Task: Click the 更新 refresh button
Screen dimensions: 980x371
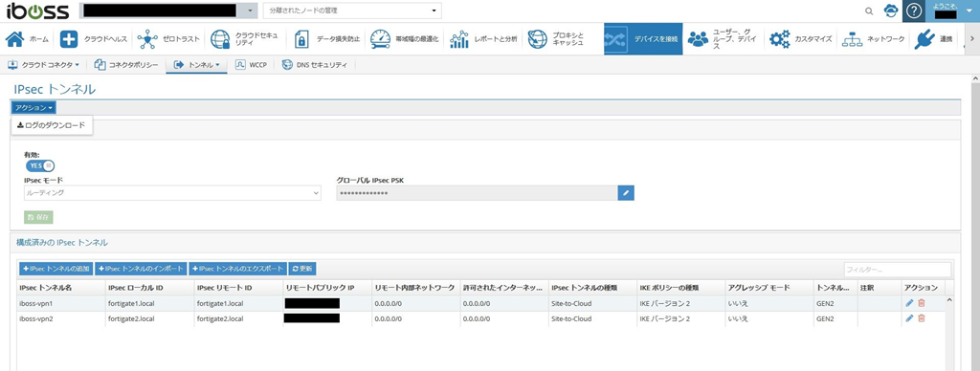Action: click(x=302, y=269)
